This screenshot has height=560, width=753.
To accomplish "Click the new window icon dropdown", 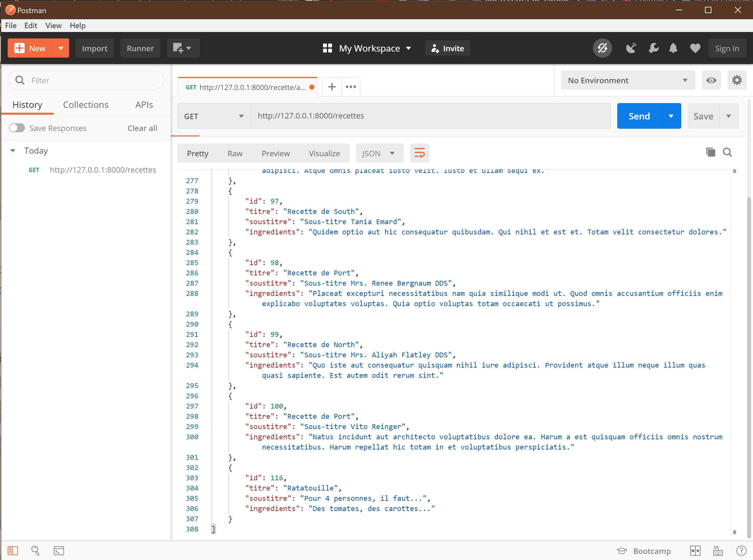I will pos(183,48).
